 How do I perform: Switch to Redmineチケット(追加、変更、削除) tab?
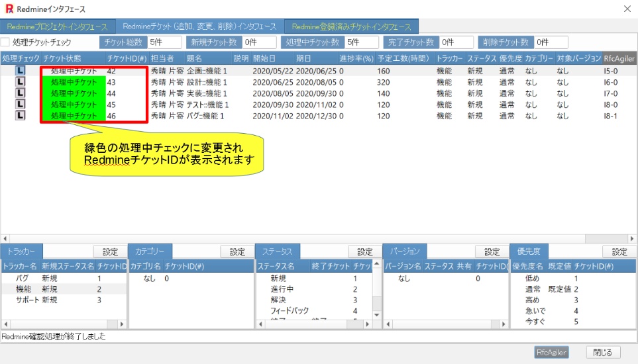[200, 26]
